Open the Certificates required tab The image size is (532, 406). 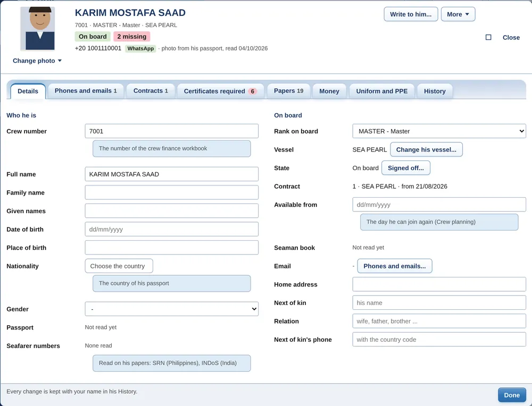(x=221, y=91)
